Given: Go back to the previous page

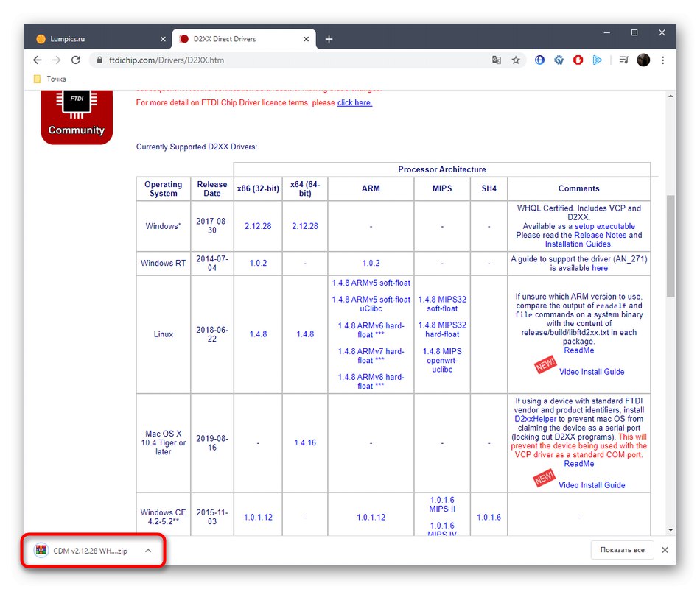Looking at the screenshot, I should pos(38,60).
